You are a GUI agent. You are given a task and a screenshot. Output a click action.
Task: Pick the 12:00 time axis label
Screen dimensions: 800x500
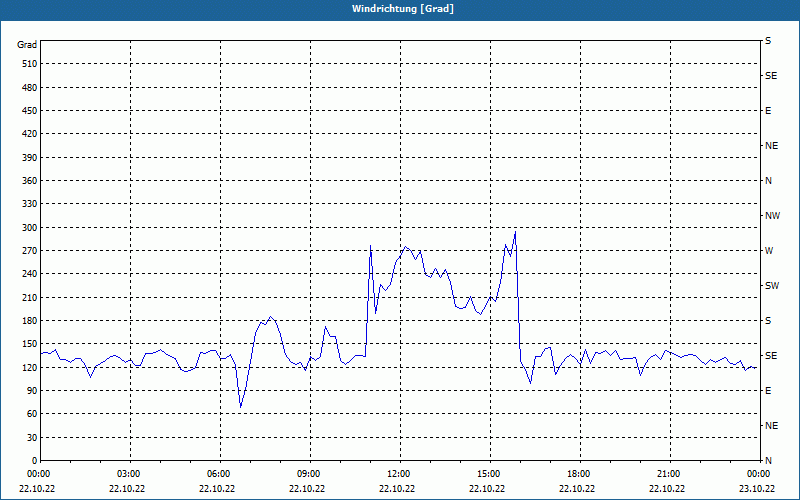pos(400,473)
